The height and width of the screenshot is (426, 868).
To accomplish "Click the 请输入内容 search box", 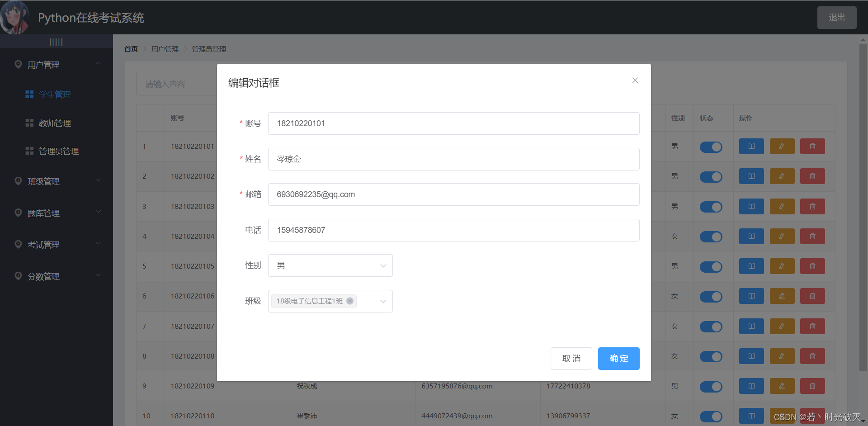I will pyautogui.click(x=176, y=84).
